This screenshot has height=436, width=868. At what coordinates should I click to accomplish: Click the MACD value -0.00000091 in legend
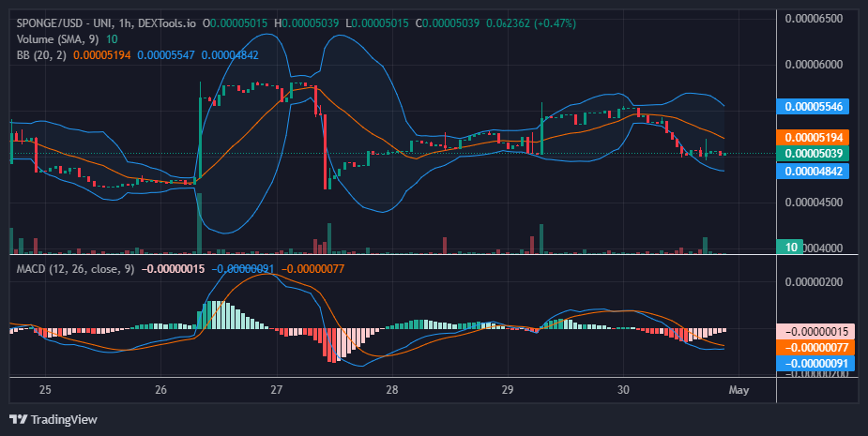(x=243, y=269)
